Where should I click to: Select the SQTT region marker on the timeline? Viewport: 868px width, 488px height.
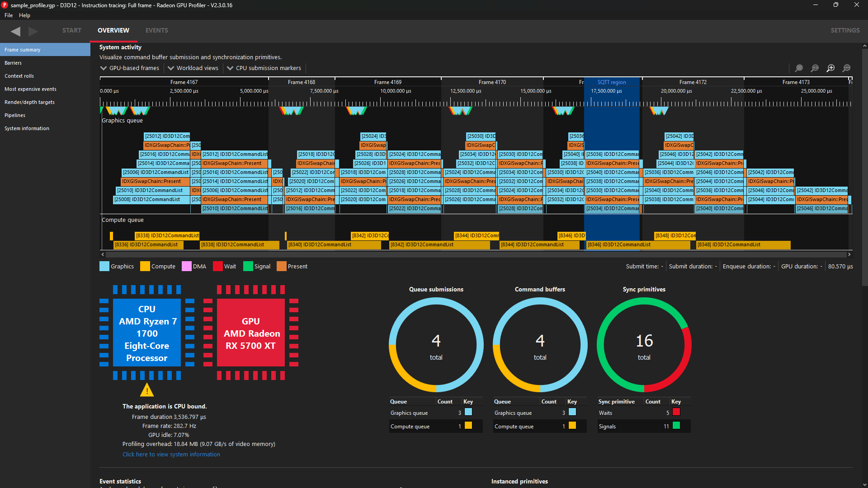click(x=611, y=82)
